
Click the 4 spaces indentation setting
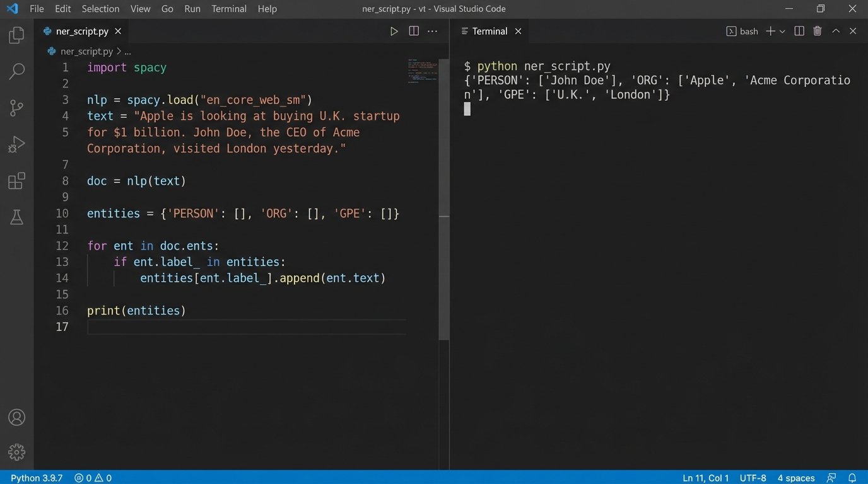click(x=795, y=478)
